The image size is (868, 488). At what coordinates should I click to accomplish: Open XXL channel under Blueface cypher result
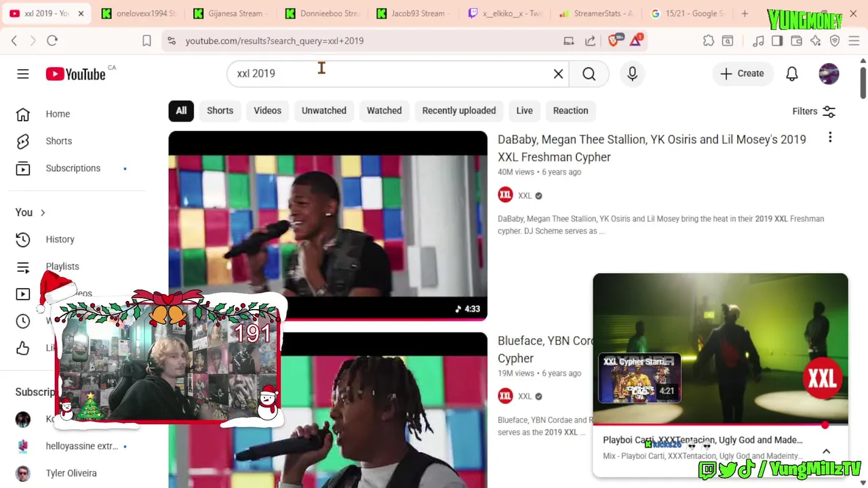[x=525, y=396]
